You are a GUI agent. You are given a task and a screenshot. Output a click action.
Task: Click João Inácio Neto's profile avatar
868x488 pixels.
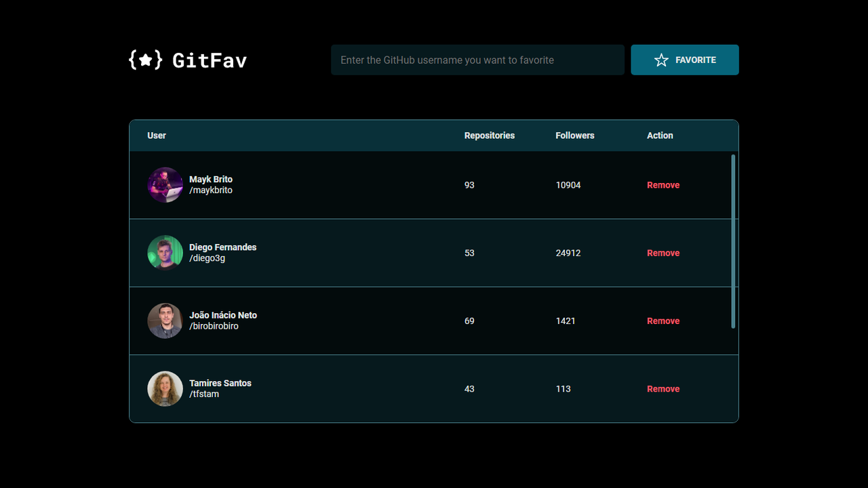click(x=165, y=320)
